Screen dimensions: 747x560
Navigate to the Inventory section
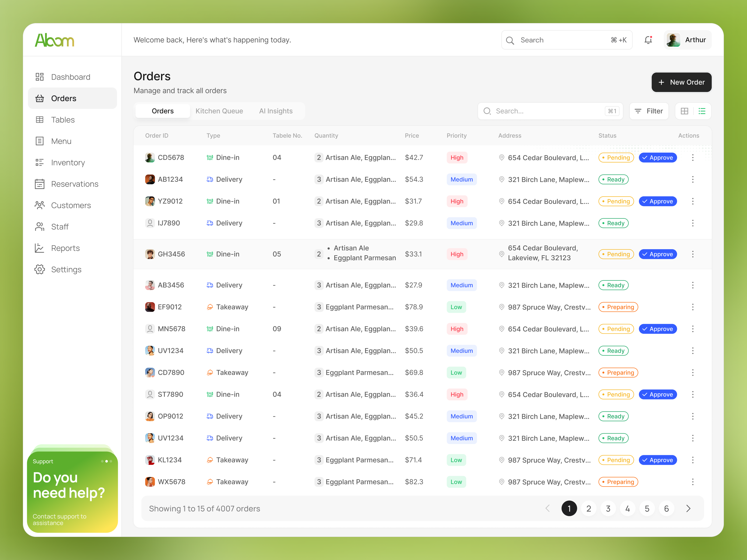point(68,162)
